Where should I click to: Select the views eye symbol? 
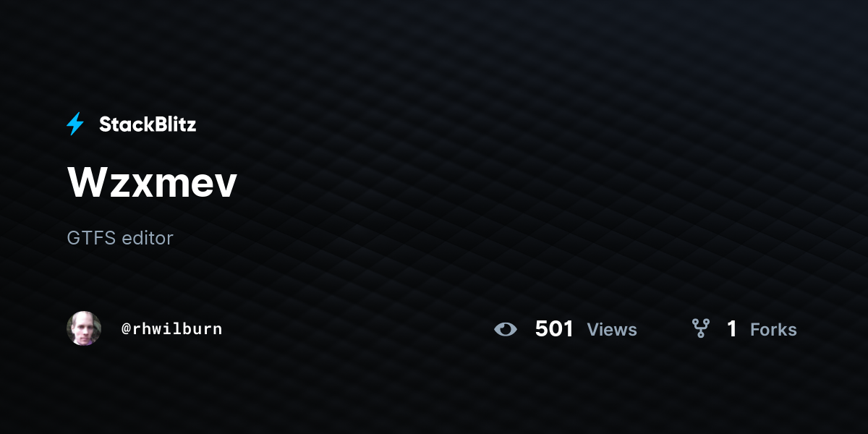tap(506, 330)
